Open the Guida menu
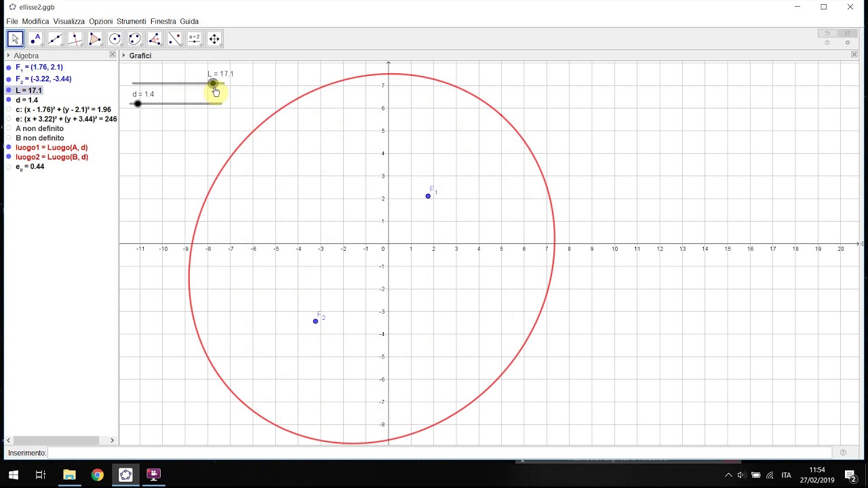Image resolution: width=868 pixels, height=488 pixels. click(x=189, y=22)
